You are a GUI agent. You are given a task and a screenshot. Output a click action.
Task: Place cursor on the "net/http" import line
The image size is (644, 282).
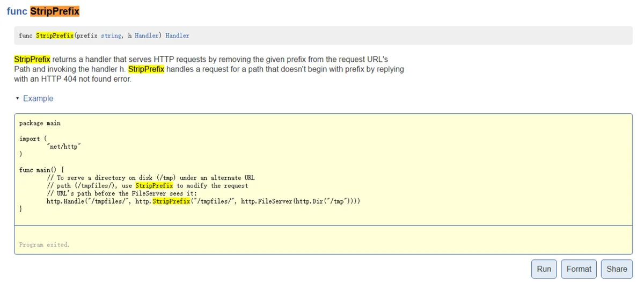pos(64,147)
